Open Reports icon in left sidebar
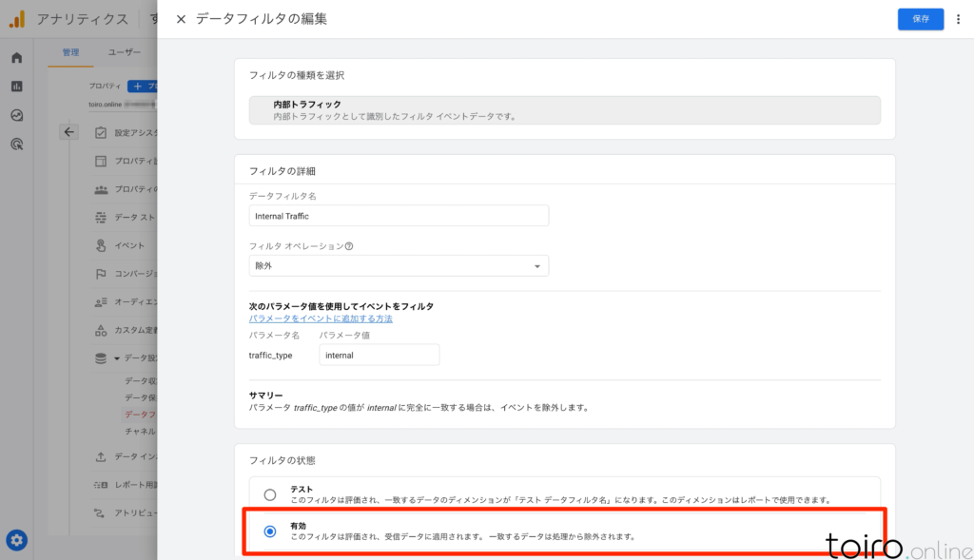974x560 pixels. 16,87
